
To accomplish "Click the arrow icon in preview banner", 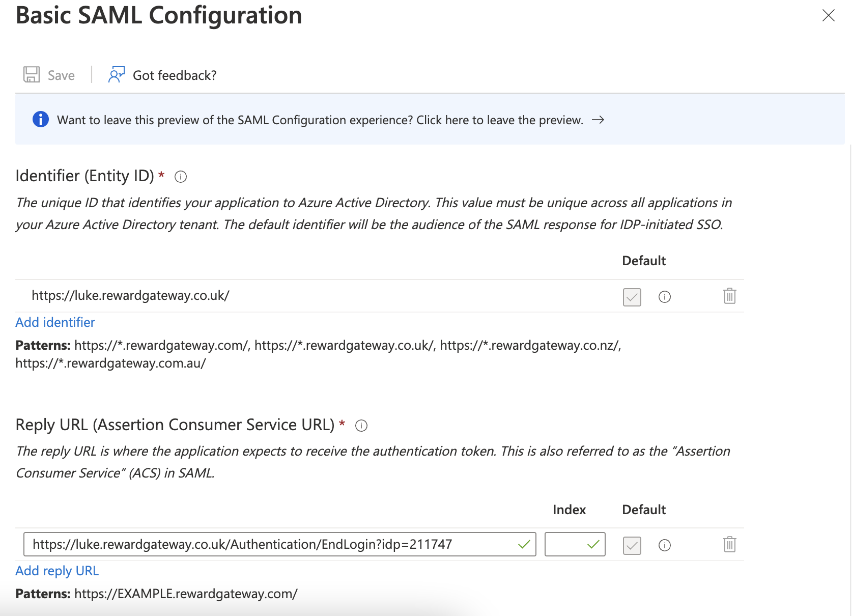I will 598,120.
